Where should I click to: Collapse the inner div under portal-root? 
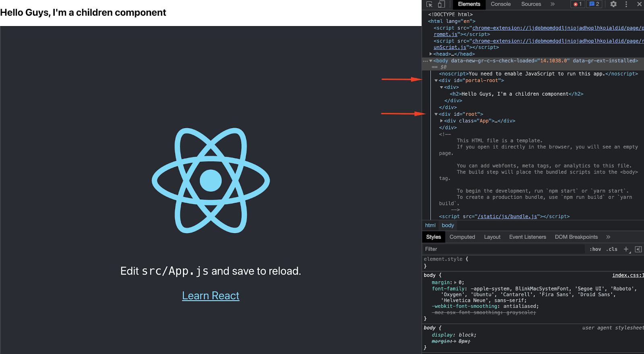[442, 87]
